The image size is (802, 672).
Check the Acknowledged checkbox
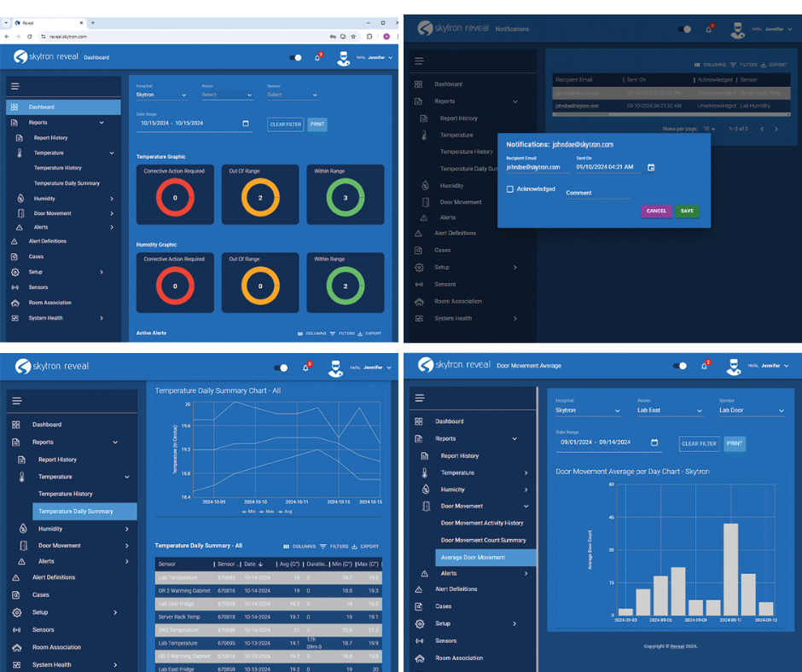[510, 189]
